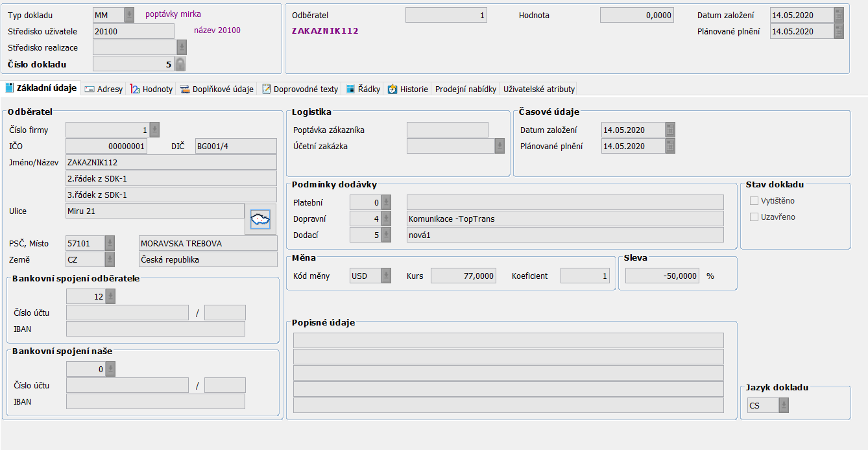The image size is (868, 450).
Task: Select the Prodejní nabídky tab
Action: (x=466, y=89)
